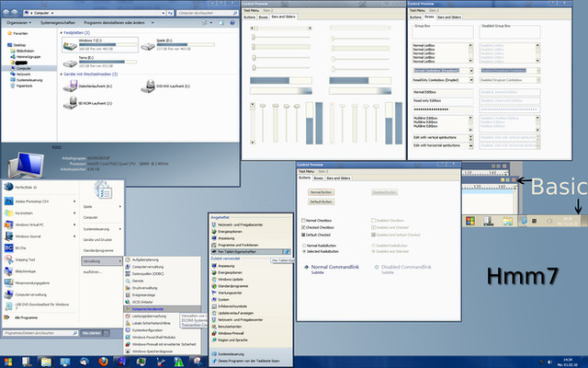588x368 pixels.
Task: Click the left horizontal progress bar
Action: point(281,80)
